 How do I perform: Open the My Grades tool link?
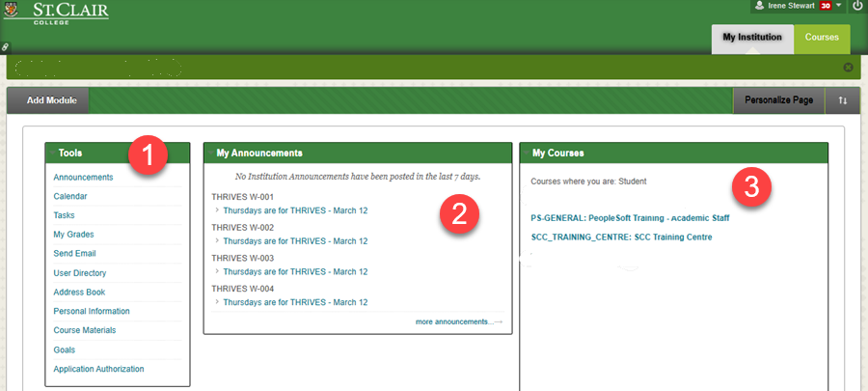coord(73,235)
